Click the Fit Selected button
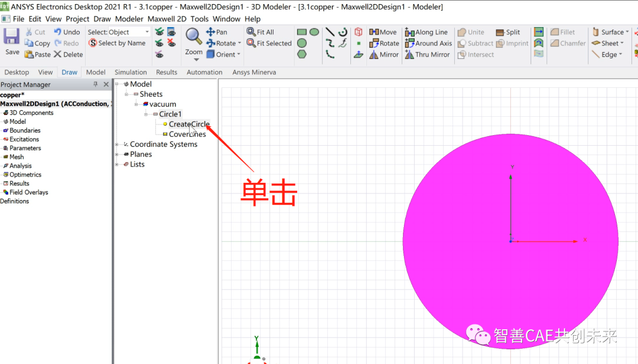The width and height of the screenshot is (638, 364). 269,43
